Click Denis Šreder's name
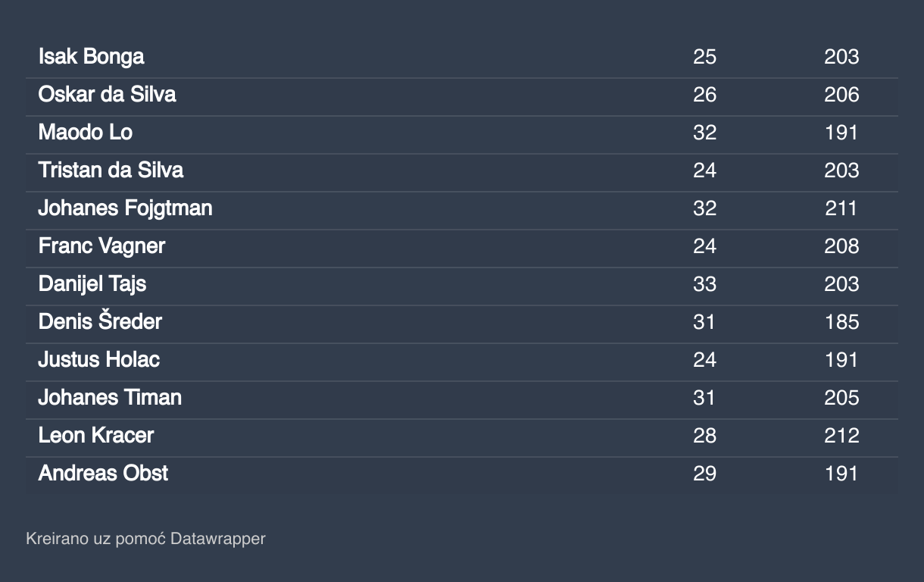Image resolution: width=924 pixels, height=582 pixels. point(100,322)
